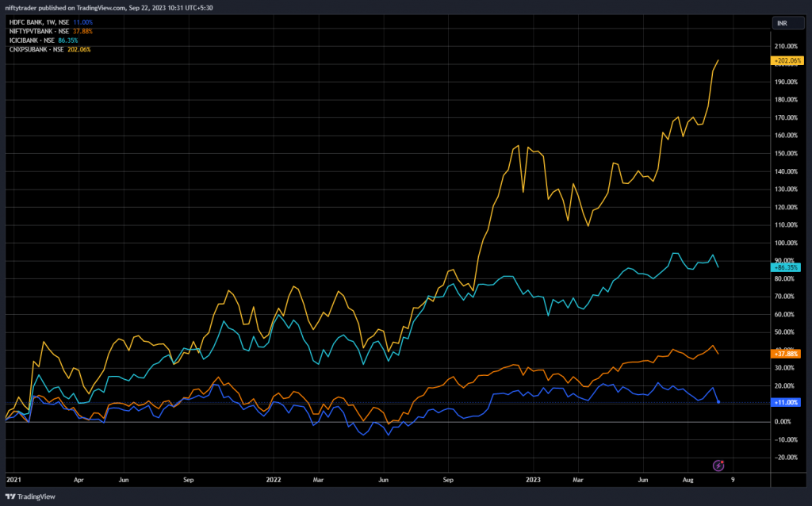Click the +11.00% price label
Viewport: 812px width, 506px height.
point(786,402)
